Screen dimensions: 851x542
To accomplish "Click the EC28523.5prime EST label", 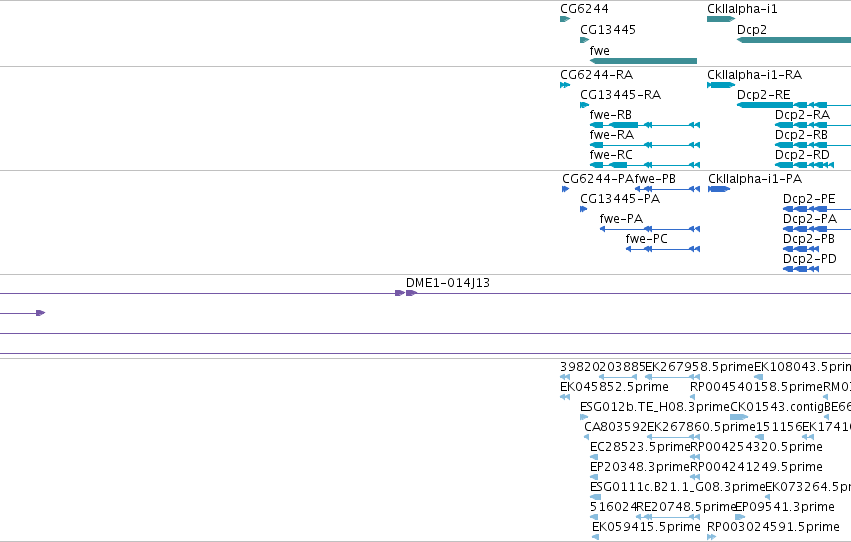I will pyautogui.click(x=640, y=448).
